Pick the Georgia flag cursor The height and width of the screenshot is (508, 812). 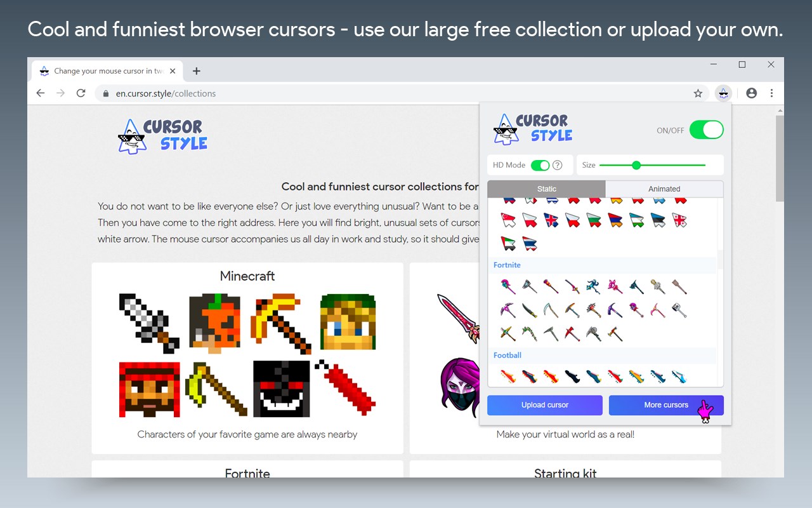tap(679, 220)
